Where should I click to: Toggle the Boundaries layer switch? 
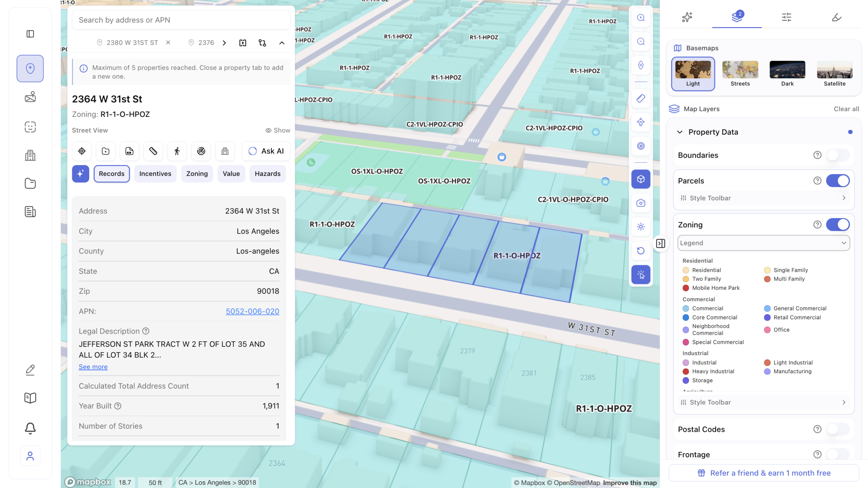click(x=837, y=155)
